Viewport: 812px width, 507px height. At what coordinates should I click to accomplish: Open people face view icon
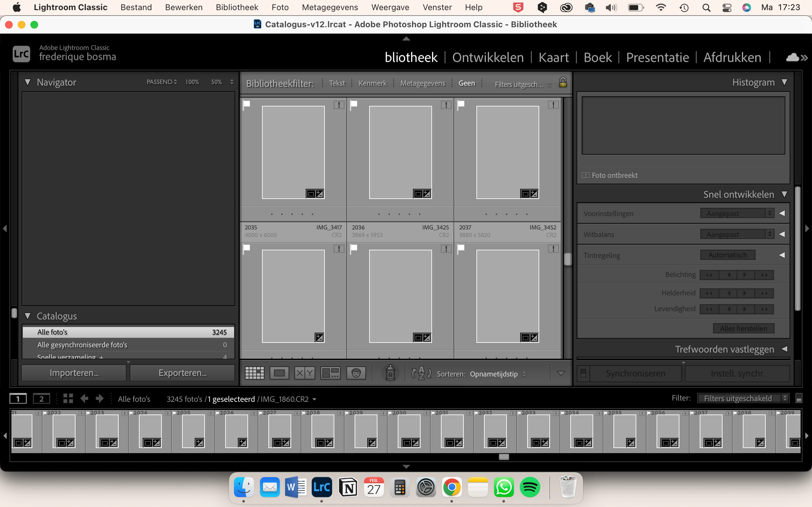(356, 373)
